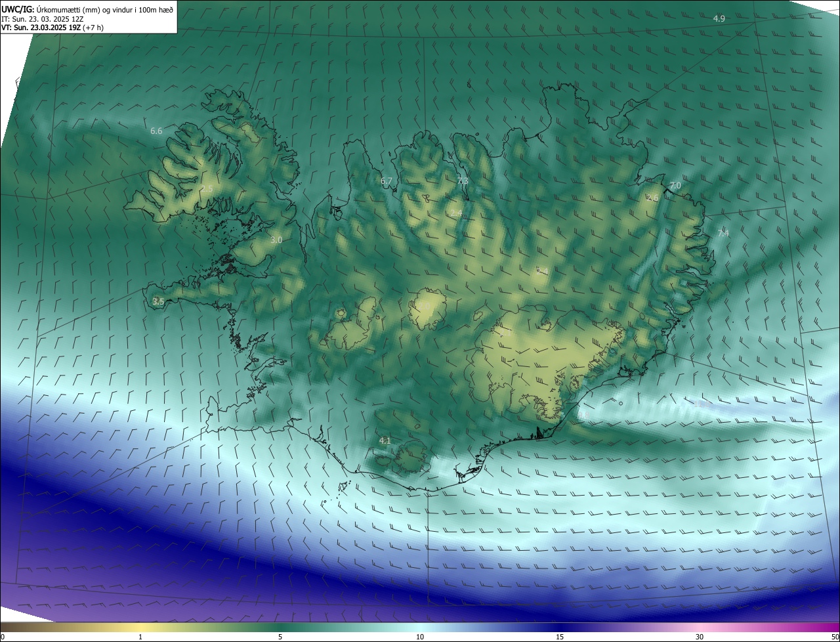840x642 pixels.
Task: Click the 2.4 label nearest the 7.3 value
Action: coord(456,214)
